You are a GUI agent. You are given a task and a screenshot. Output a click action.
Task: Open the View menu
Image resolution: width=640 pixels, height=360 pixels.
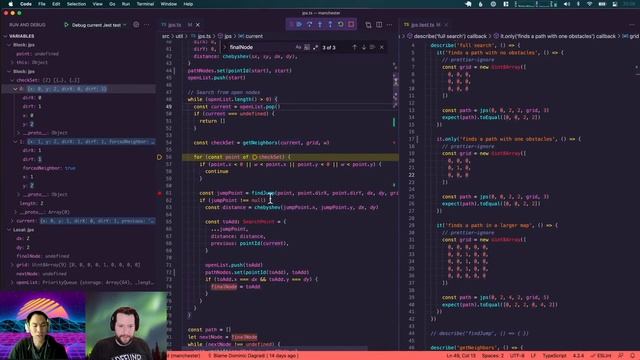[97, 4]
